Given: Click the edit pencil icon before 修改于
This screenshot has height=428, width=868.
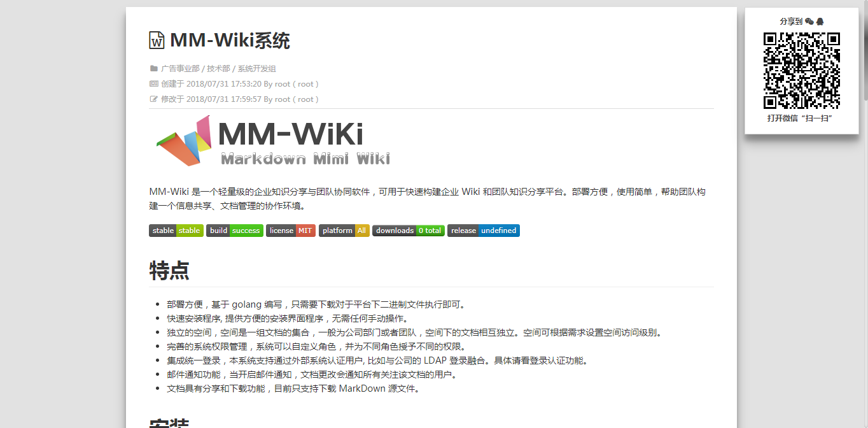Looking at the screenshot, I should pyautogui.click(x=153, y=99).
